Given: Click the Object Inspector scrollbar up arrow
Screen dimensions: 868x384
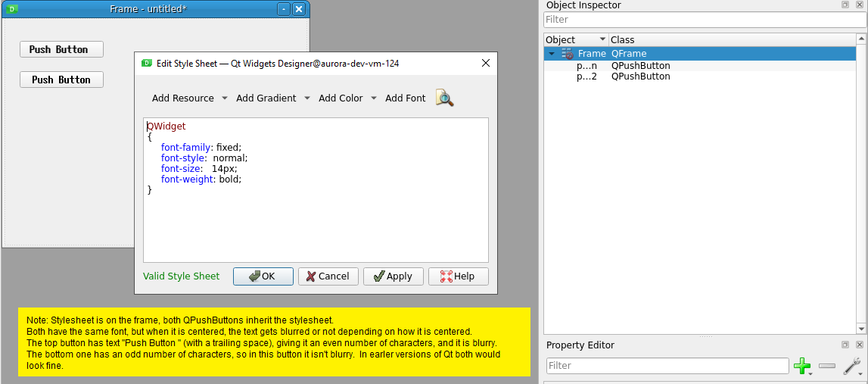Looking at the screenshot, I should [x=860, y=39].
